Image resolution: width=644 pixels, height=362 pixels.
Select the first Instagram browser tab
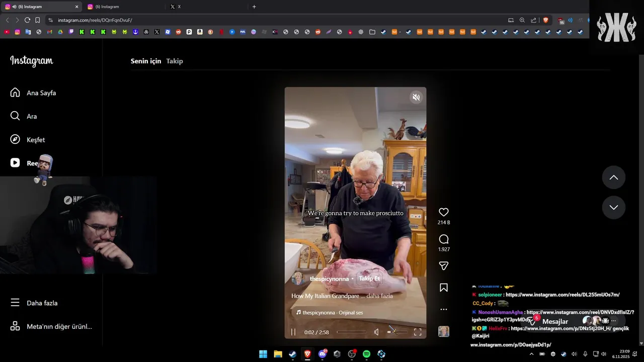[42, 7]
